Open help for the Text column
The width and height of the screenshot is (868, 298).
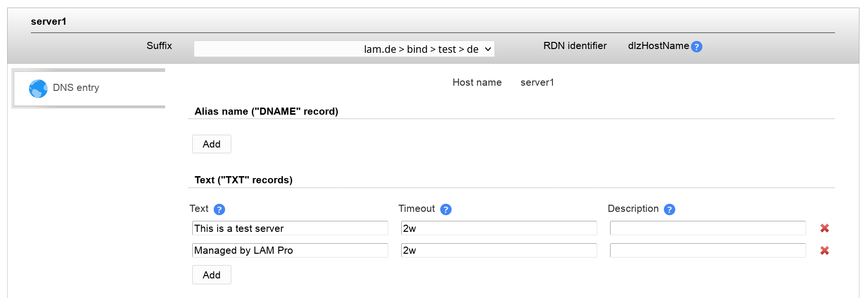[x=219, y=209]
